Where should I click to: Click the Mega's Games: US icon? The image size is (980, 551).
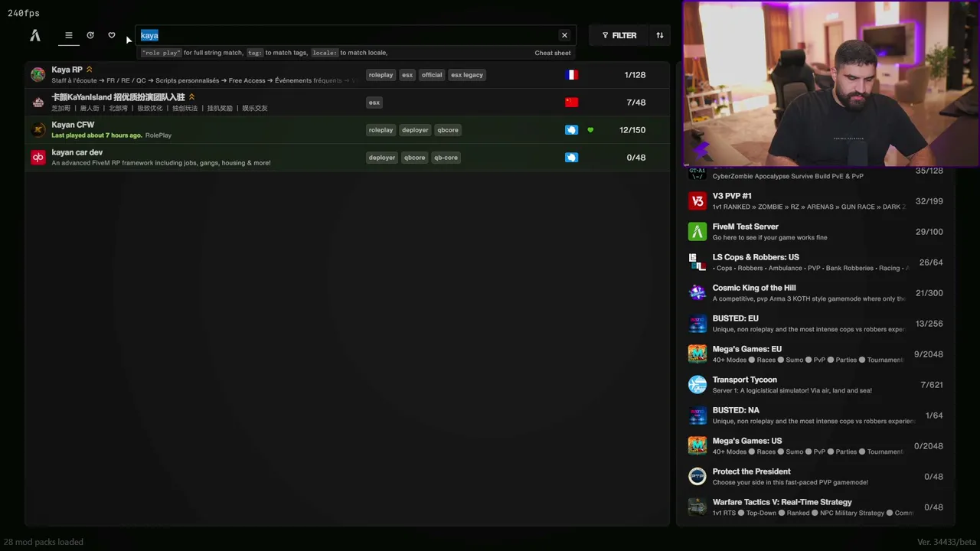pyautogui.click(x=697, y=446)
